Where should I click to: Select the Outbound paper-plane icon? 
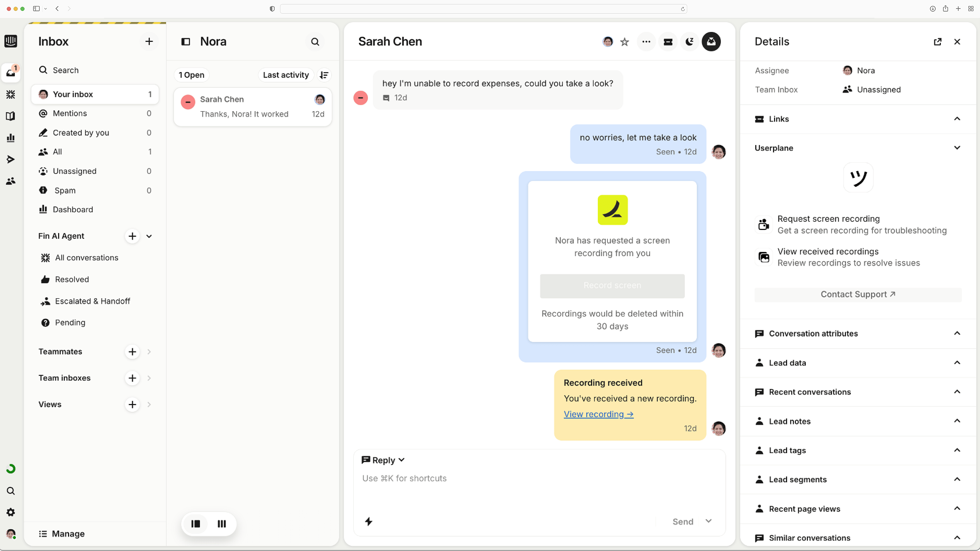11,159
